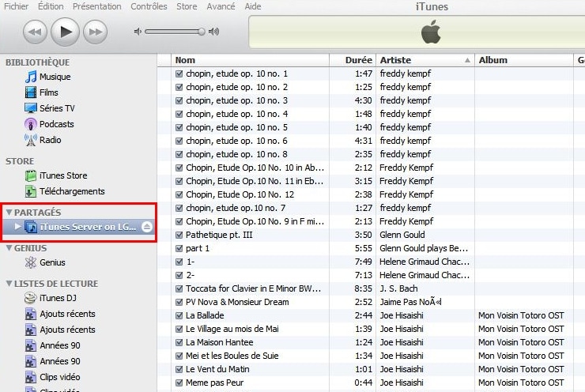Image resolution: width=585 pixels, height=392 pixels.
Task: Uncheck chopin etude op. 10 no. 3
Action: click(179, 100)
